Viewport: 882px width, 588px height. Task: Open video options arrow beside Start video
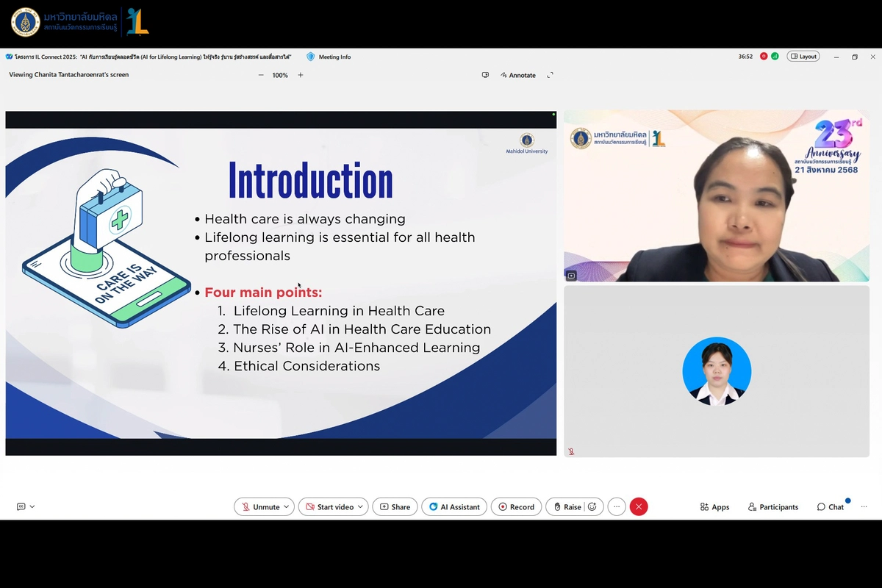360,507
